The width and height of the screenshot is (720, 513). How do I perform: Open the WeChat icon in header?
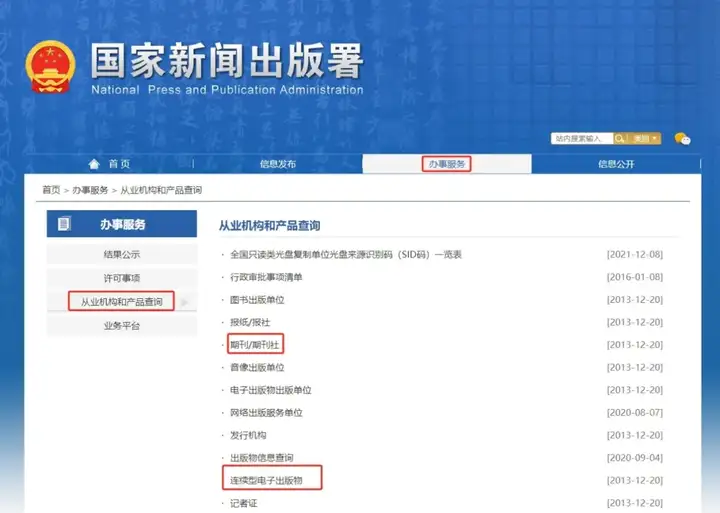pos(682,139)
